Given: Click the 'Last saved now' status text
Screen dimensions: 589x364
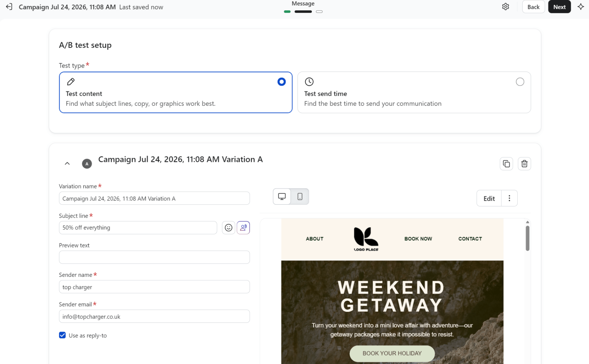Looking at the screenshot, I should pyautogui.click(x=141, y=7).
